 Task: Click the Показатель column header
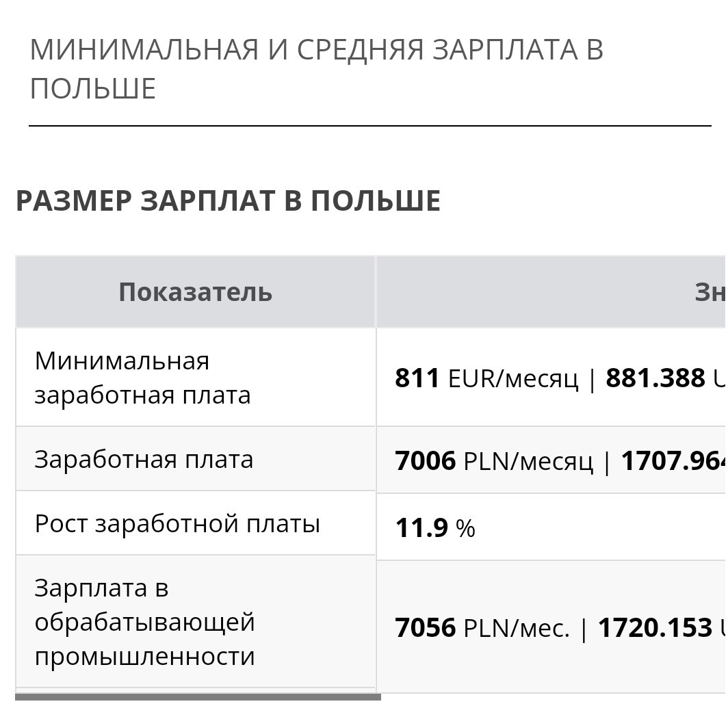(x=196, y=292)
